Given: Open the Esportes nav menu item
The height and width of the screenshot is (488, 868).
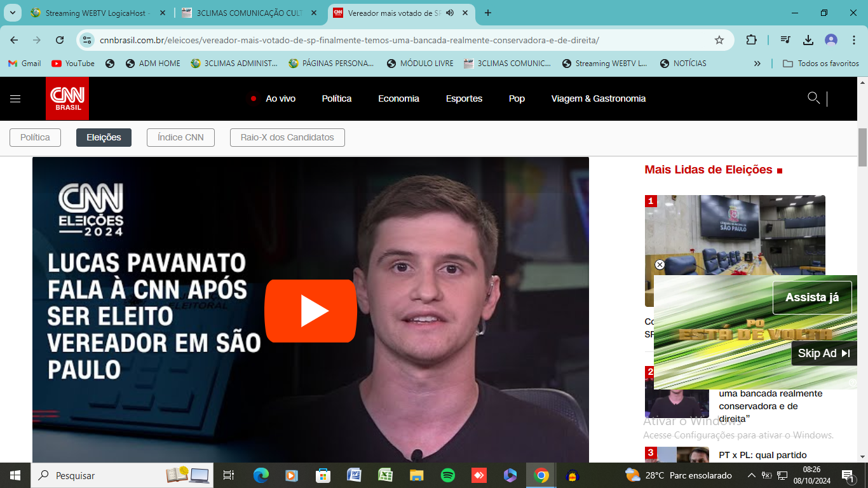Looking at the screenshot, I should pos(464,98).
